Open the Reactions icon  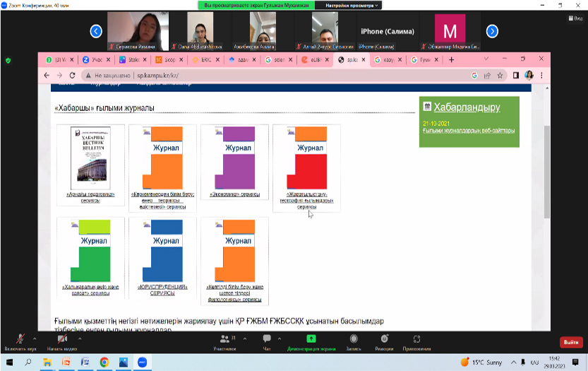[385, 340]
